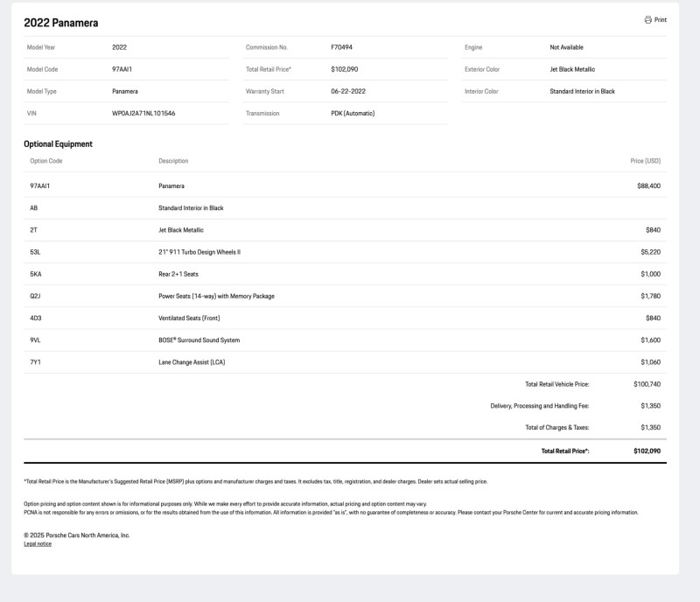The image size is (700, 602).
Task: Click the "Ventilated Seats (Front)" description
Action: click(189, 318)
